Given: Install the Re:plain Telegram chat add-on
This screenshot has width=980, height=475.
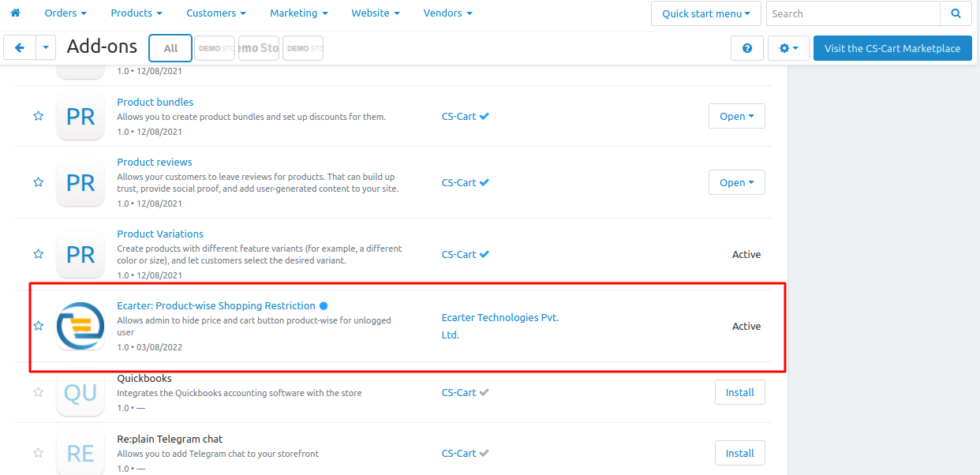Looking at the screenshot, I should coord(740,453).
